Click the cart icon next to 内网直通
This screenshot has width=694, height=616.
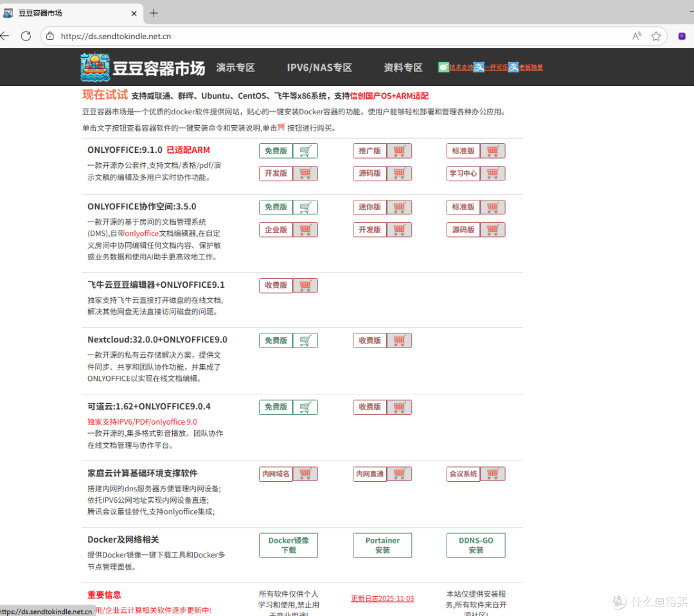(x=399, y=474)
